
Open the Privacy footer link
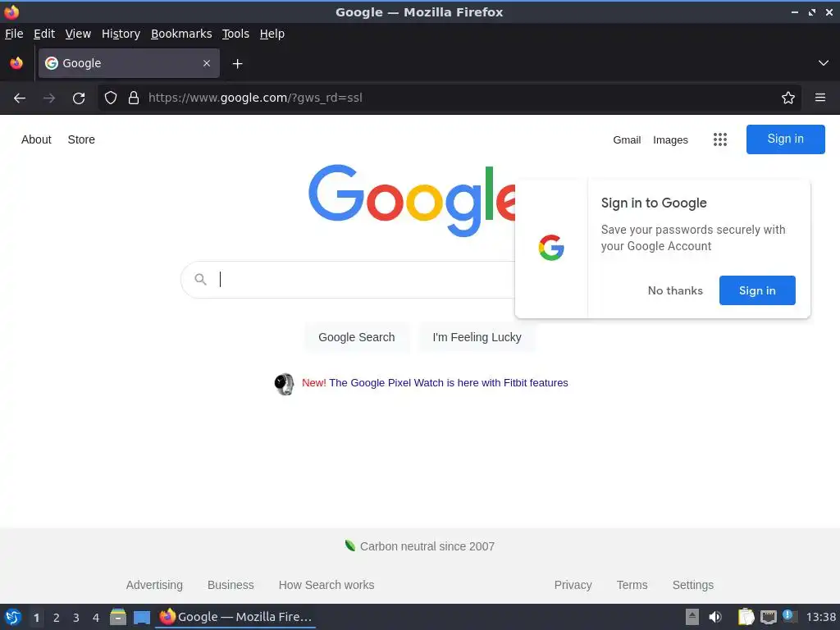[573, 585]
